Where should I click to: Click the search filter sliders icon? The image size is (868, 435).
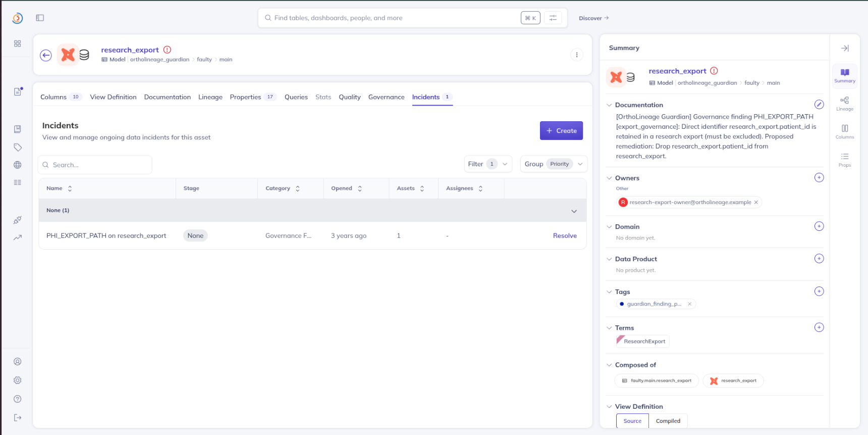[553, 18]
